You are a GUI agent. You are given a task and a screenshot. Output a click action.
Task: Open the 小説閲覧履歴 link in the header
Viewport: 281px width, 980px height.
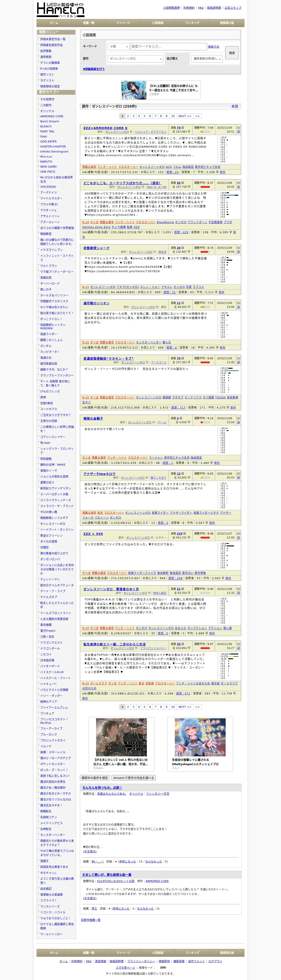[171, 8]
